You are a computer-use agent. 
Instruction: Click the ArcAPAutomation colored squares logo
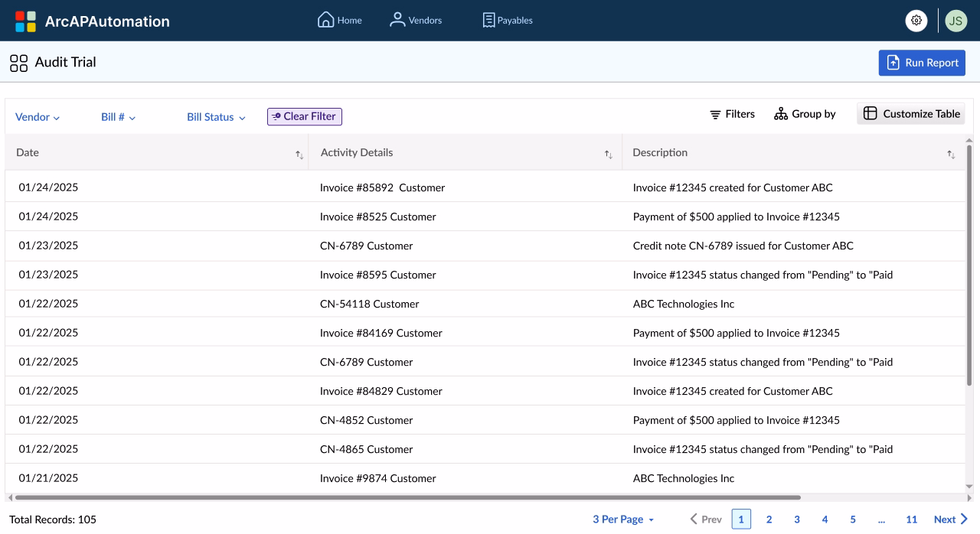[25, 21]
